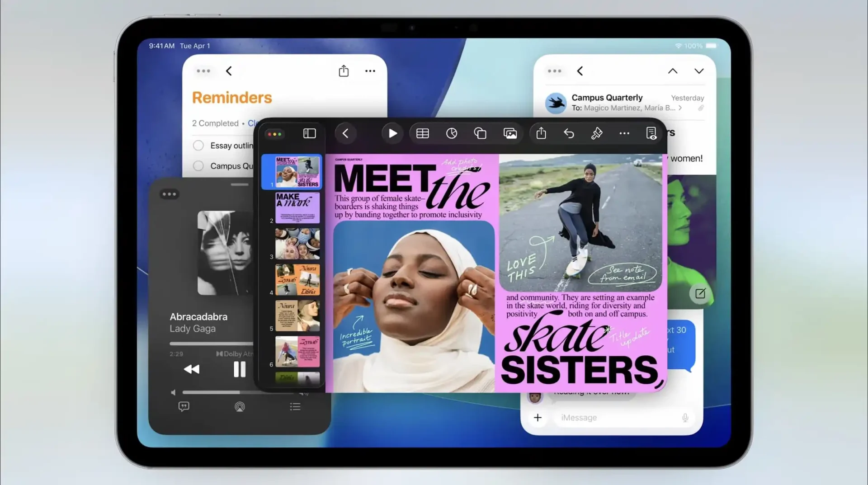
Task: Compose new message with pencil icon
Action: click(700, 293)
